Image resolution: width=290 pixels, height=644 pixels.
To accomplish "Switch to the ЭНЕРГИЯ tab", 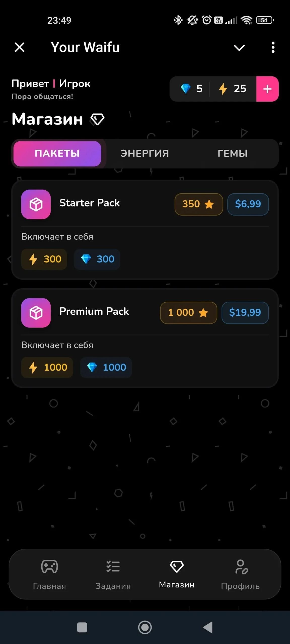I will pyautogui.click(x=145, y=153).
